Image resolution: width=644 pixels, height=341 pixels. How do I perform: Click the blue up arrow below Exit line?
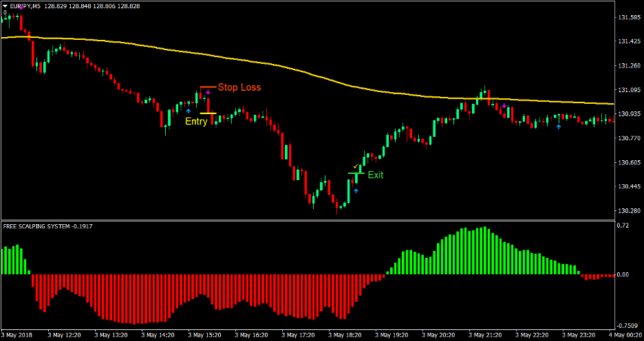click(356, 191)
